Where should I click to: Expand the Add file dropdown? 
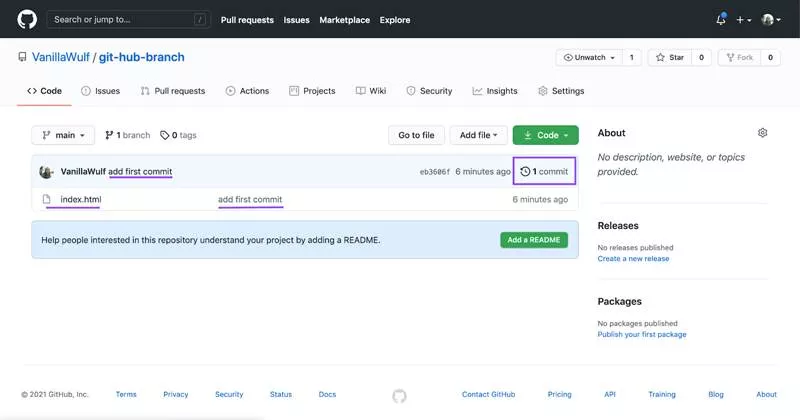tap(479, 135)
